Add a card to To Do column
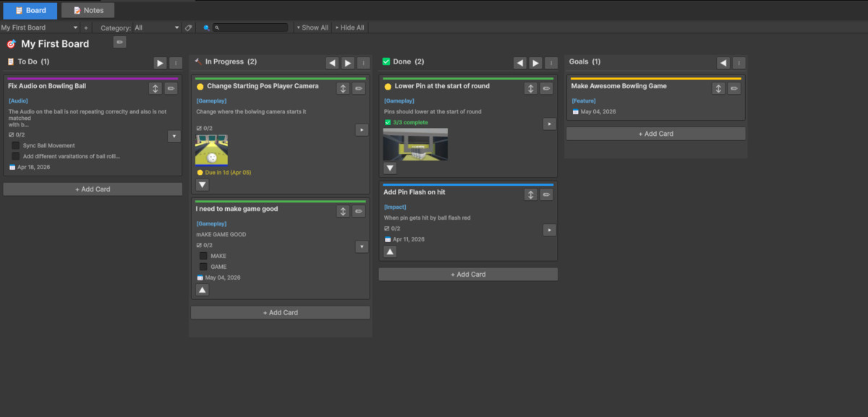This screenshot has width=868, height=417. (93, 189)
